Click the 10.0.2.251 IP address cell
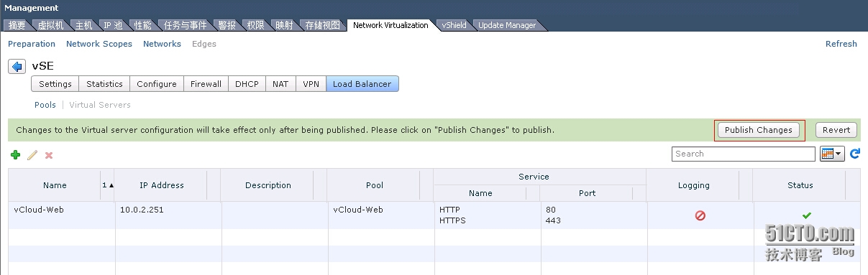Screen dimensions: 868x275 click(142, 210)
